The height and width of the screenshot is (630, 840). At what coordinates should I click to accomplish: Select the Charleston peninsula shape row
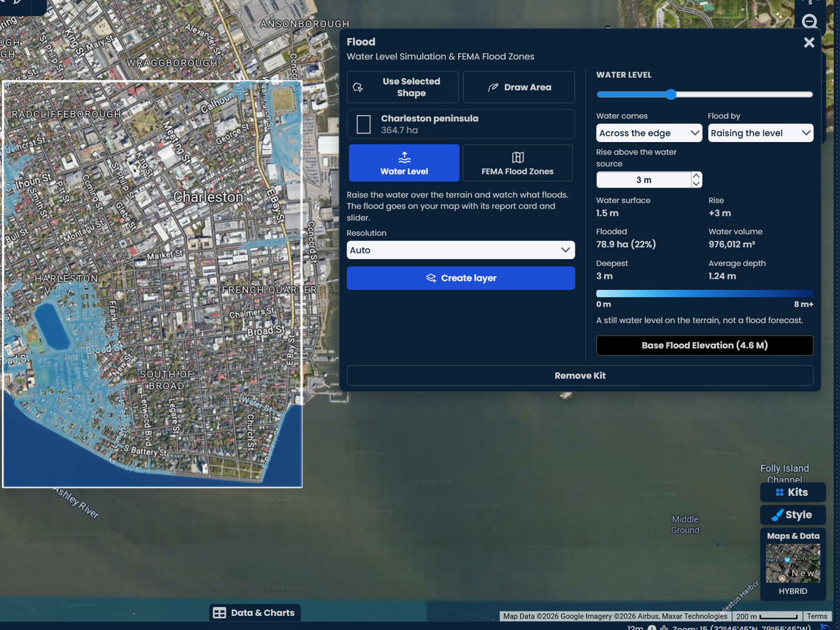pyautogui.click(x=461, y=124)
